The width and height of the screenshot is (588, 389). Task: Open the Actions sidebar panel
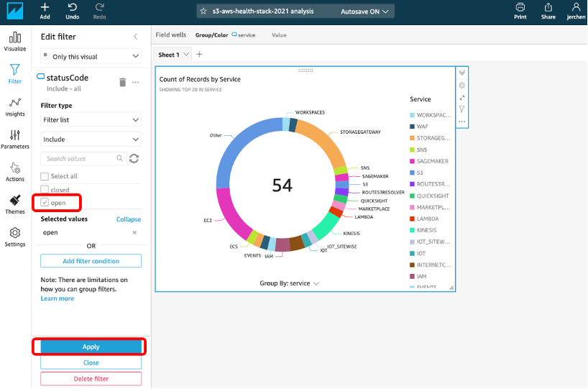[x=14, y=171]
